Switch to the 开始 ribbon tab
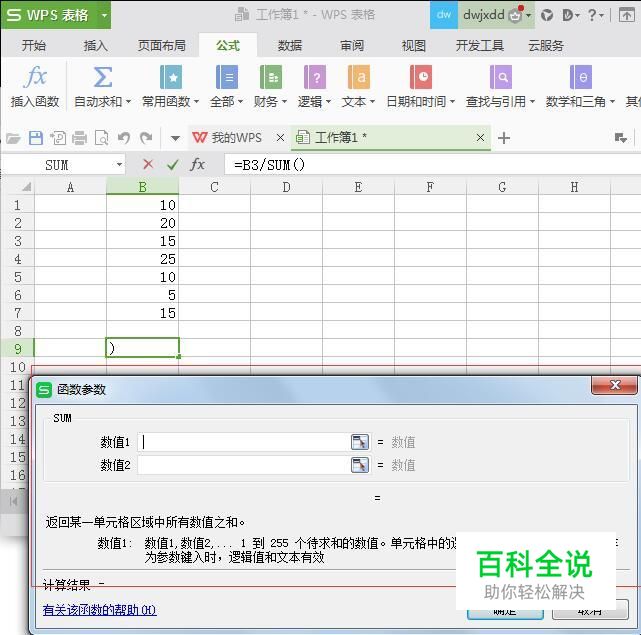 (34, 45)
